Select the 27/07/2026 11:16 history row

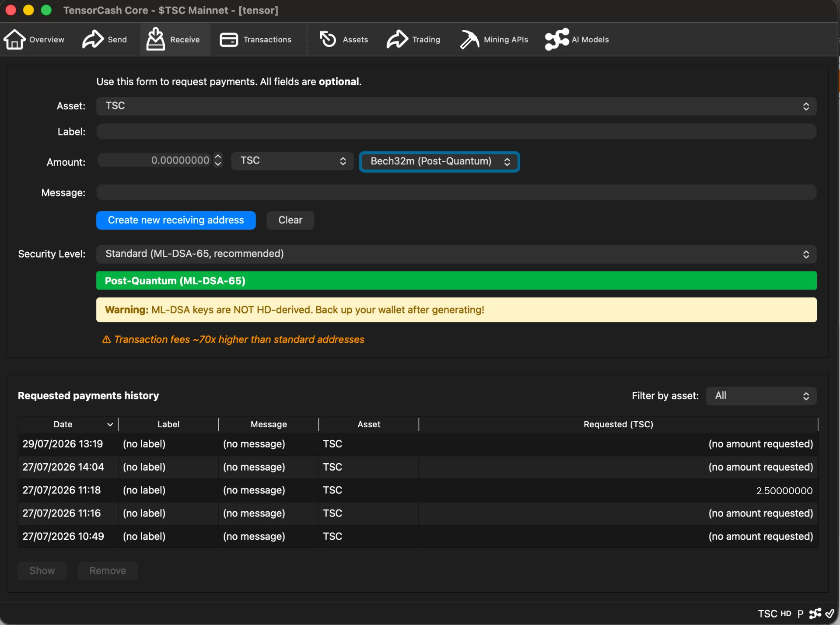pyautogui.click(x=418, y=513)
